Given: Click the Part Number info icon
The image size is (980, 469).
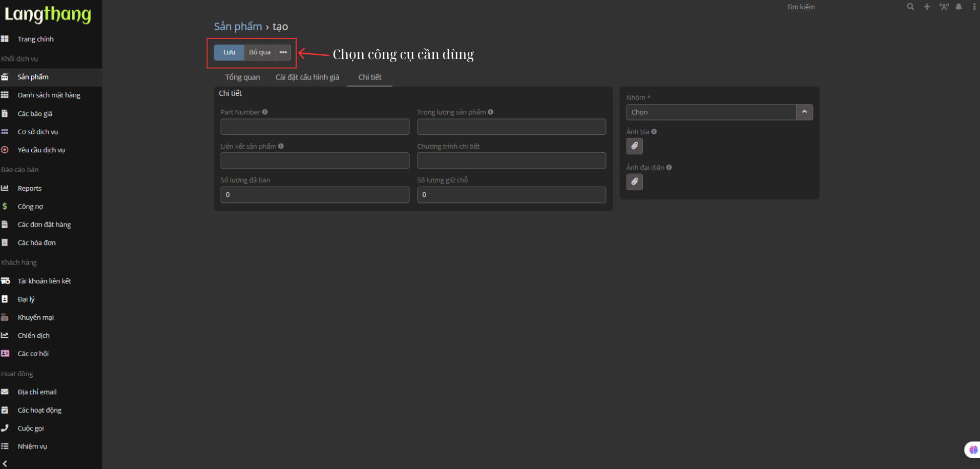Looking at the screenshot, I should 265,112.
